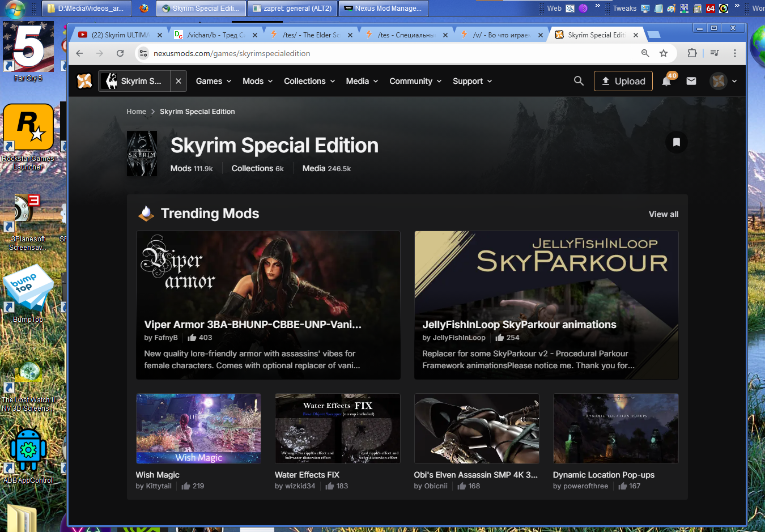Click the Upload button
The height and width of the screenshot is (532, 765).
(623, 81)
